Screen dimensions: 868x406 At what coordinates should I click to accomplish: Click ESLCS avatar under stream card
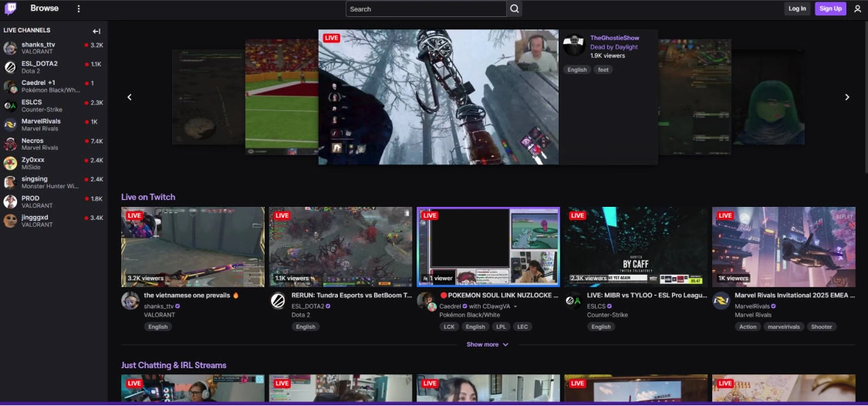pos(573,301)
